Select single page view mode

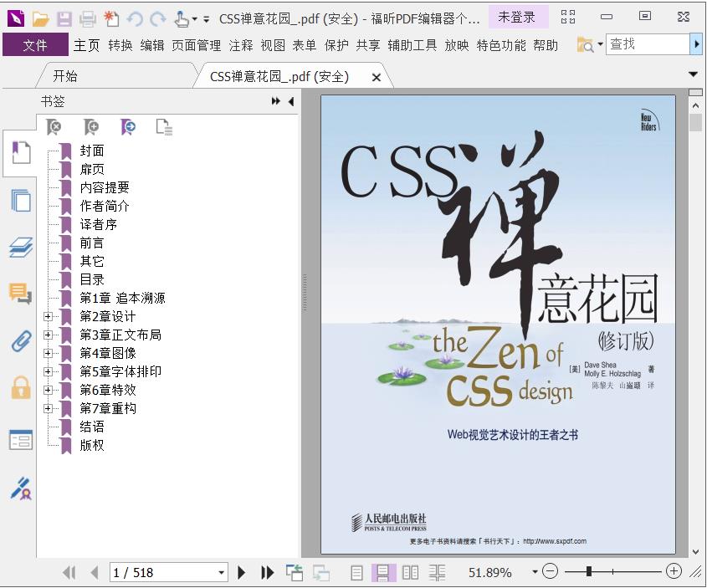pyautogui.click(x=356, y=573)
